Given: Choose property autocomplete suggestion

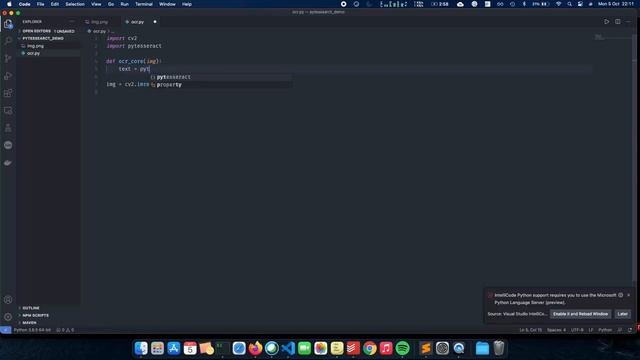Looking at the screenshot, I should 220,84.
